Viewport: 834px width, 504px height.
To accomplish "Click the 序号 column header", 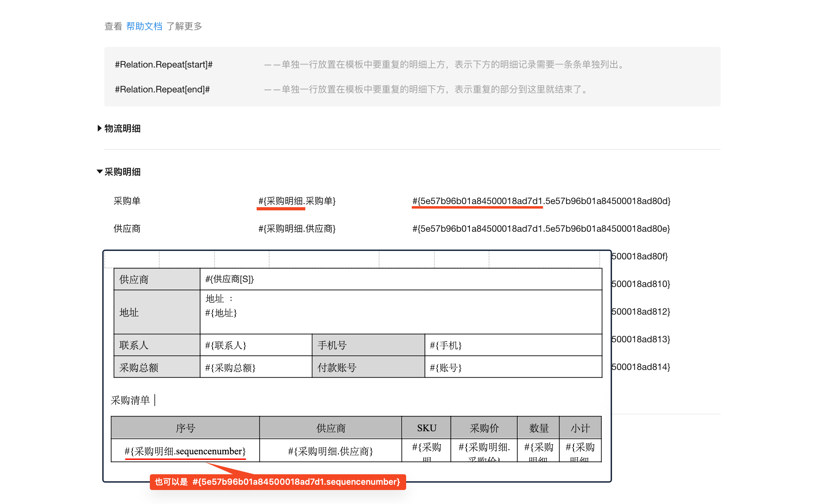I will click(x=185, y=428).
